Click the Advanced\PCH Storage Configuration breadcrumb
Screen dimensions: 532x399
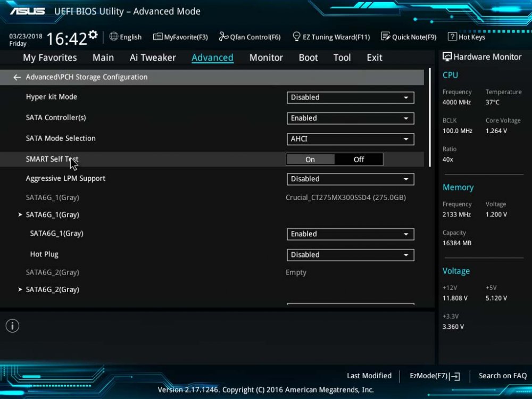coord(87,77)
